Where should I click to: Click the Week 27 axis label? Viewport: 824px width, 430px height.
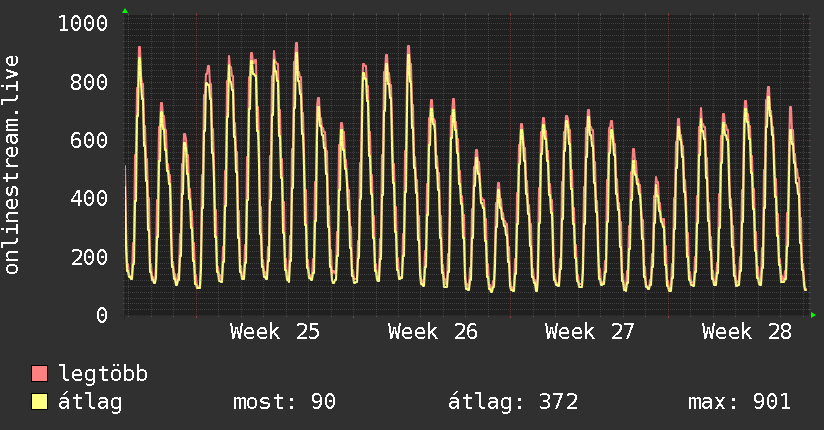(x=590, y=332)
